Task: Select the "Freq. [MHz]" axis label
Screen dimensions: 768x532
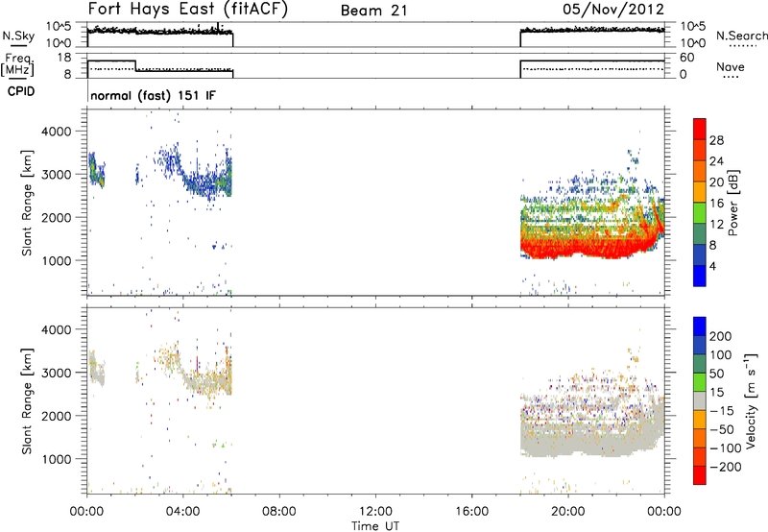Action: click(18, 64)
